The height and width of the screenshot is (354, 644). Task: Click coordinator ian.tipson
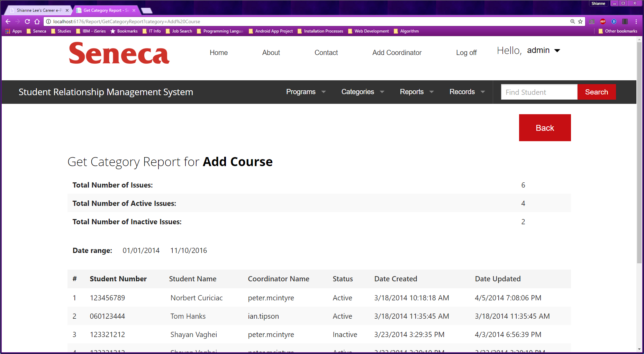263,316
